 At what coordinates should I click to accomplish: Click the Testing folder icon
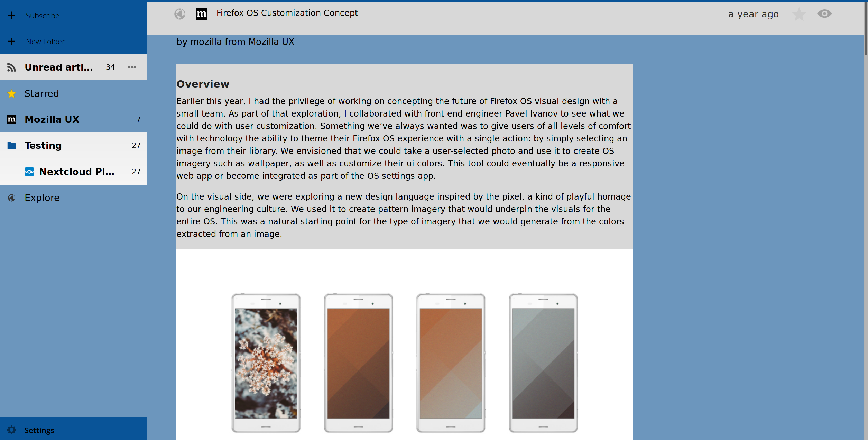pos(11,145)
